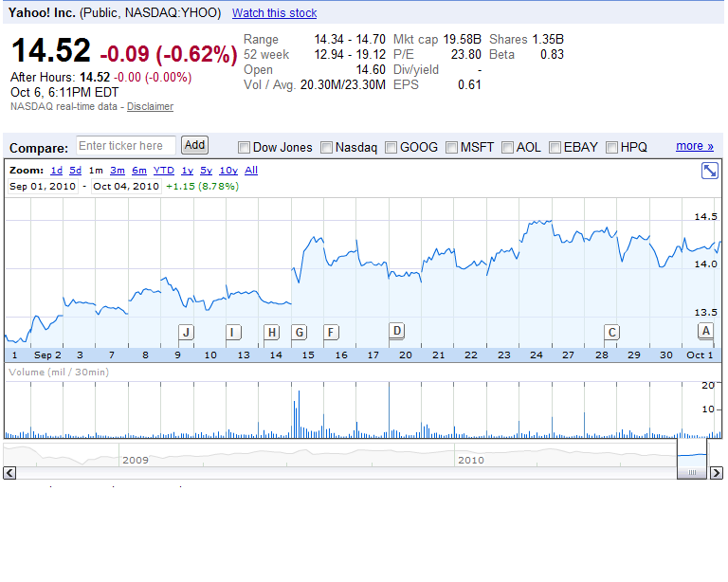Focus the Enter ticker here field

coord(126,146)
